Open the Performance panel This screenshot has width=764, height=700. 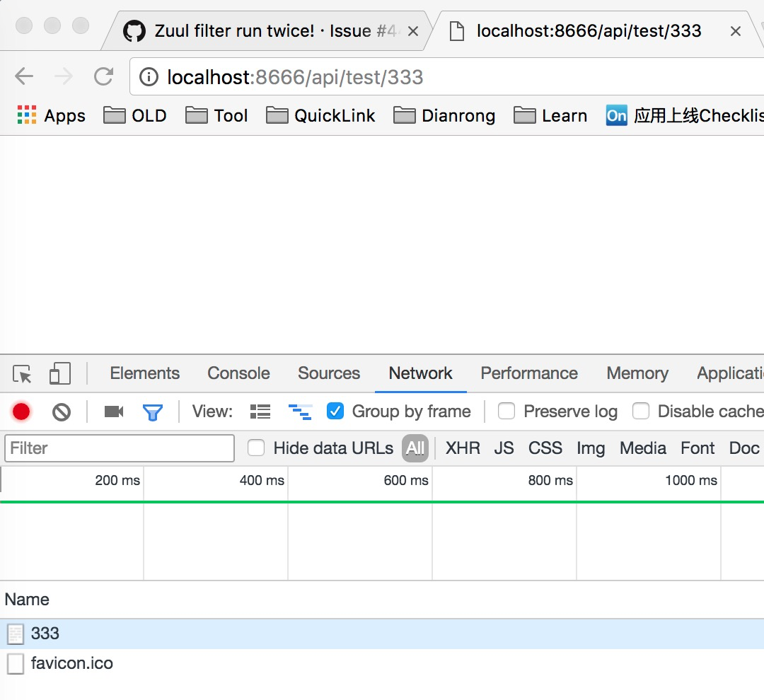[528, 373]
